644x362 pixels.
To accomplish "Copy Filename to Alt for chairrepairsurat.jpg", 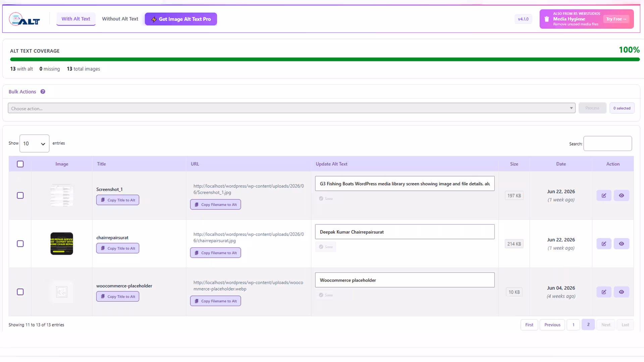I will [215, 253].
